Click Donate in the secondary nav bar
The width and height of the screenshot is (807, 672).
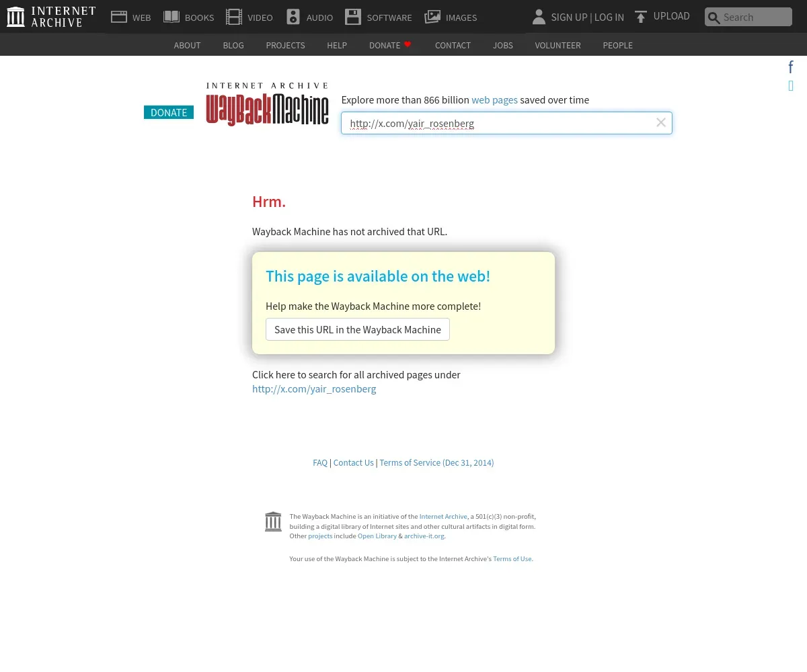tap(385, 45)
